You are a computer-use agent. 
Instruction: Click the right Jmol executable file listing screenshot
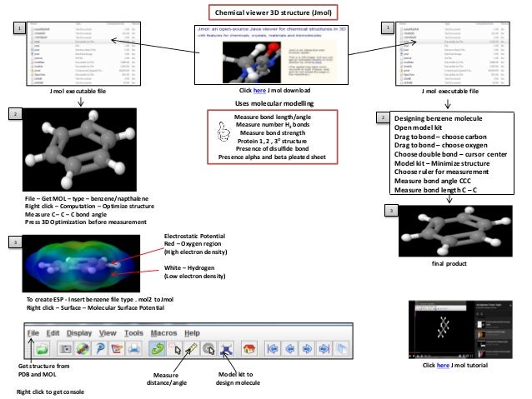click(453, 53)
